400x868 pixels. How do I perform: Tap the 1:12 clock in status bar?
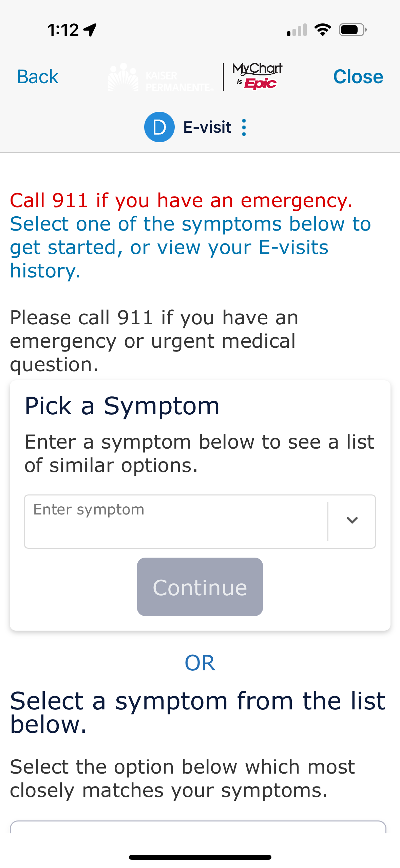click(63, 30)
